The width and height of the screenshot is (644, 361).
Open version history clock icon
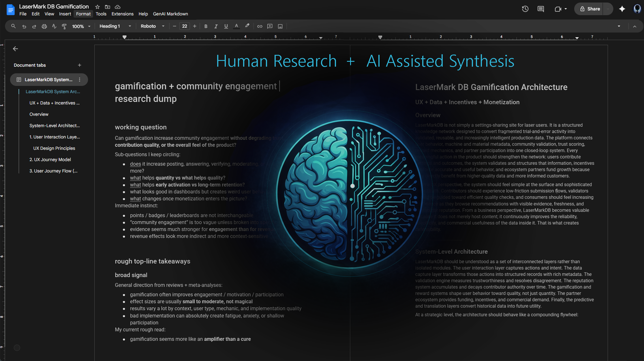click(x=525, y=9)
